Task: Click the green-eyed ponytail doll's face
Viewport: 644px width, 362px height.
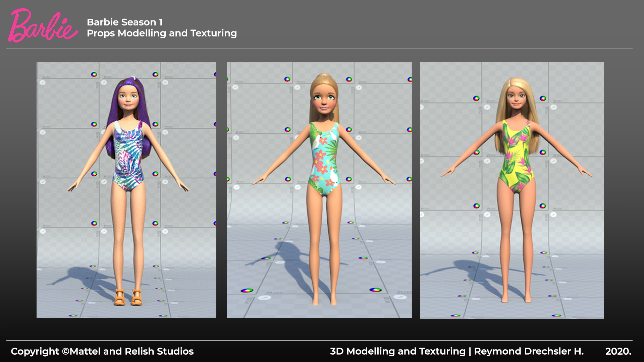Action: [324, 101]
